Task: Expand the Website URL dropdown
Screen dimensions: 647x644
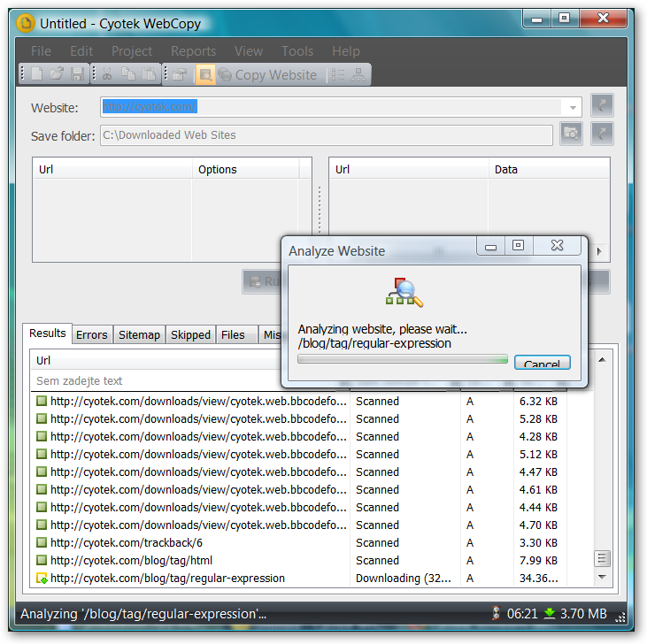Action: [573, 107]
